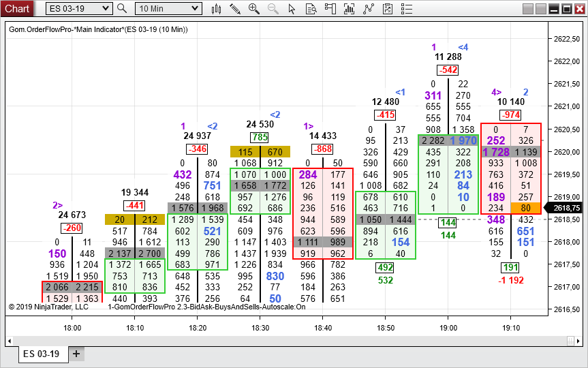This screenshot has height=368, width=588.
Task: Open Chart Trader panel icon
Action: click(330, 9)
